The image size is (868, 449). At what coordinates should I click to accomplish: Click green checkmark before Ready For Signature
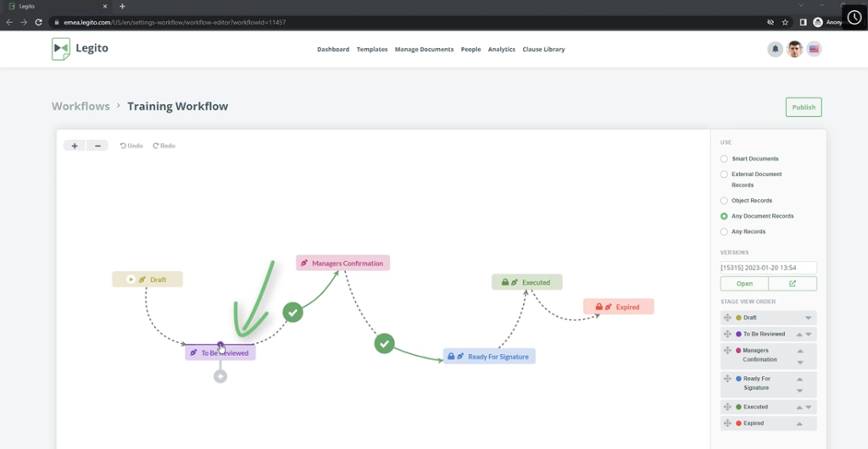pyautogui.click(x=385, y=343)
